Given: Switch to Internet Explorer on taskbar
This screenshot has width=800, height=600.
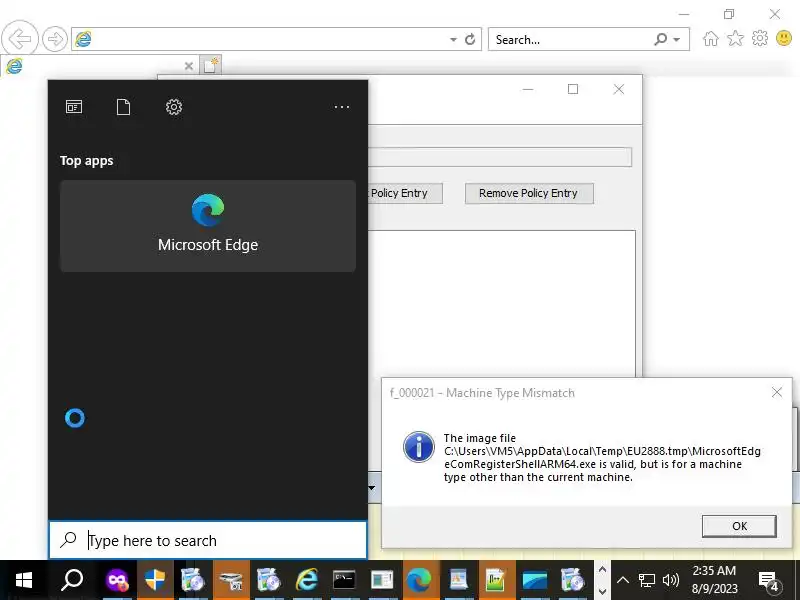Looking at the screenshot, I should click(306, 580).
